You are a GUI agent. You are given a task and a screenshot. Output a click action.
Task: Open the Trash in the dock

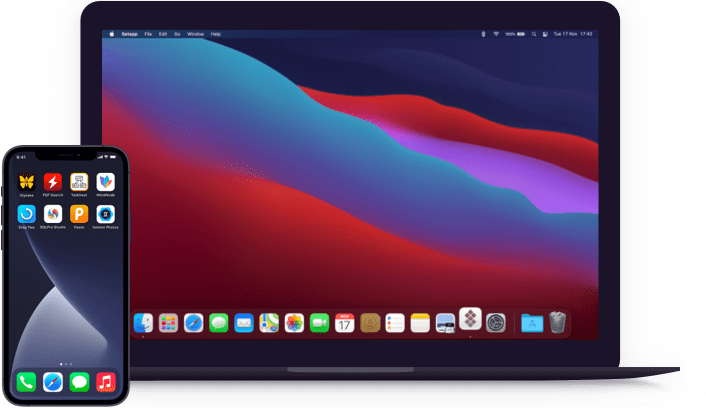557,322
